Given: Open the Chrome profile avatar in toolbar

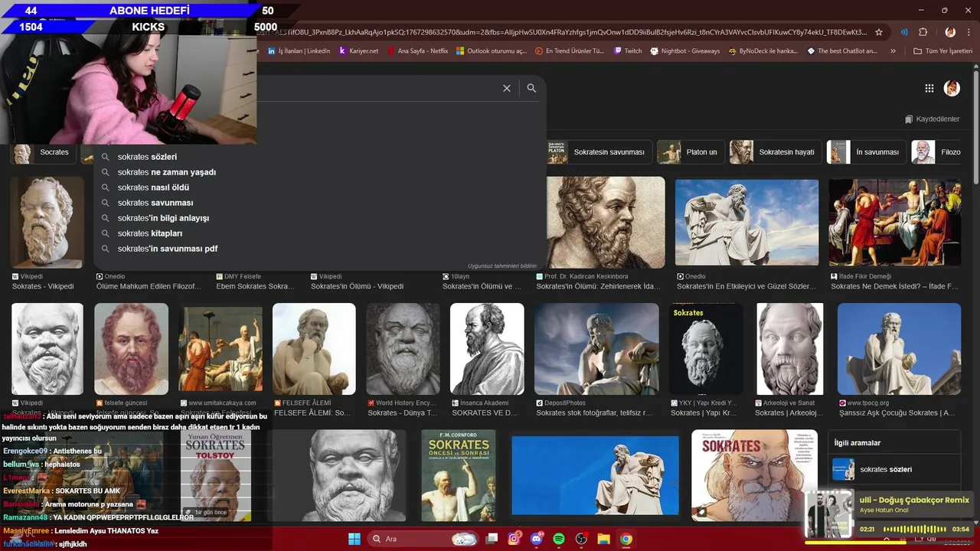Looking at the screenshot, I should point(950,32).
